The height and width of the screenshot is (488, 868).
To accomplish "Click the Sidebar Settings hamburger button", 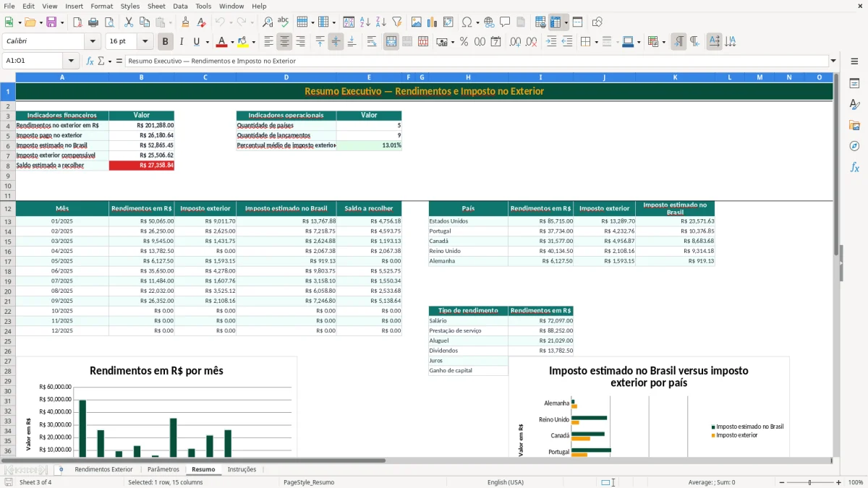I will 854,61.
